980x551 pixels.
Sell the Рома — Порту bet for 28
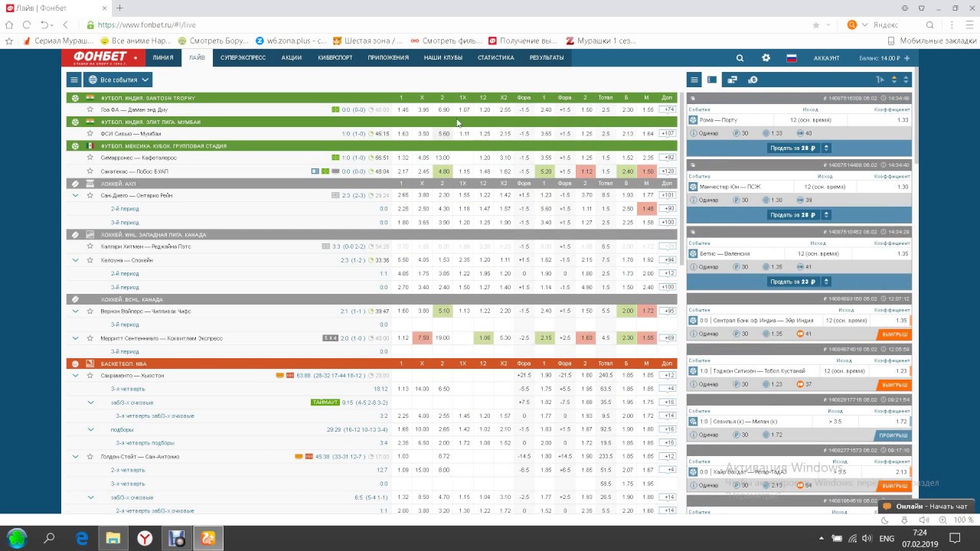pyautogui.click(x=794, y=148)
